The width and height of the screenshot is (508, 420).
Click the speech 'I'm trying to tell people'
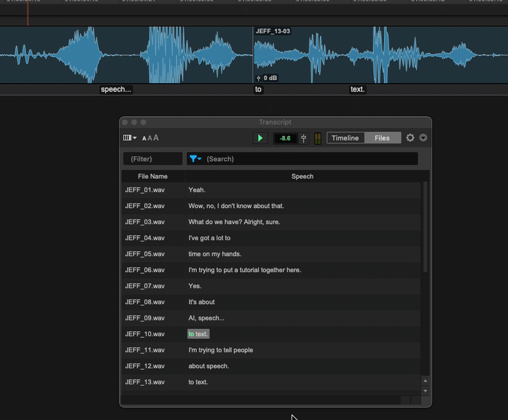pos(220,350)
